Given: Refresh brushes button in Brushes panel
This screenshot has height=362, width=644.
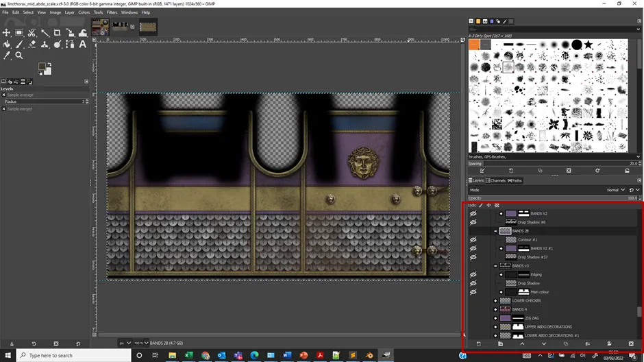Looking at the screenshot, I should pos(597,171).
